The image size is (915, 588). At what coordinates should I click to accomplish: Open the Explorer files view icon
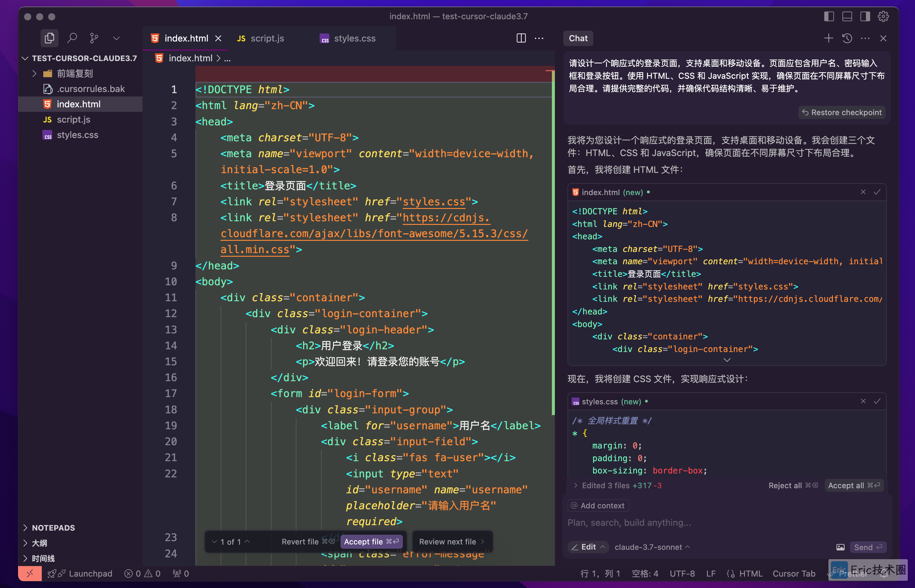pos(49,38)
